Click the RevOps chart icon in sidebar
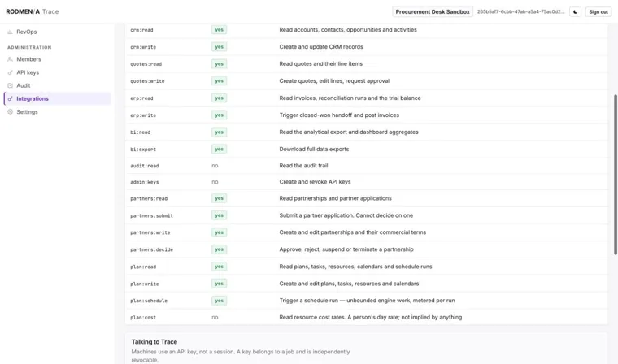This screenshot has height=364, width=618. (x=11, y=32)
